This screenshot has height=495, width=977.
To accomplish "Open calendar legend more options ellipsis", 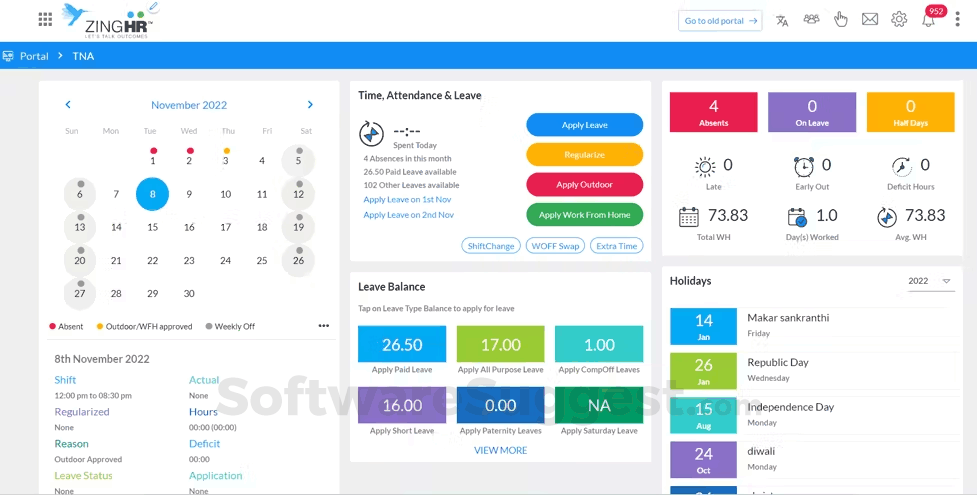I will [x=324, y=326].
